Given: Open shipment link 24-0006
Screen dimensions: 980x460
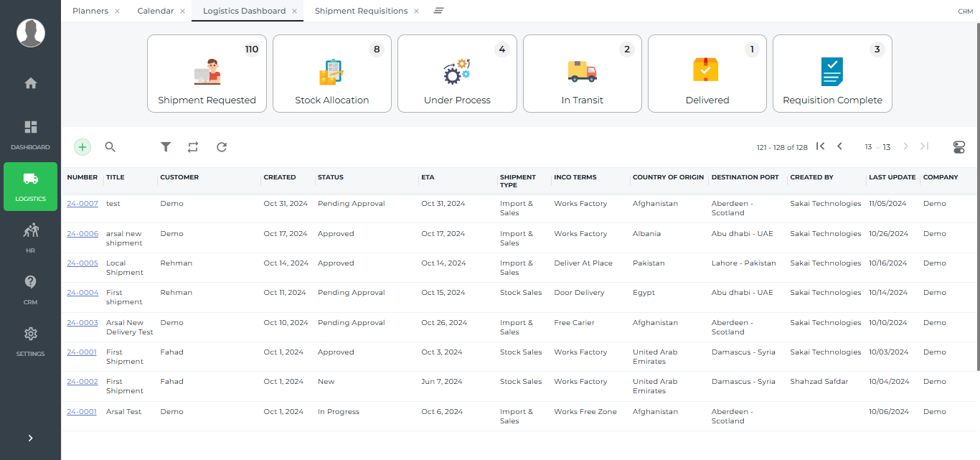Looking at the screenshot, I should click(83, 234).
